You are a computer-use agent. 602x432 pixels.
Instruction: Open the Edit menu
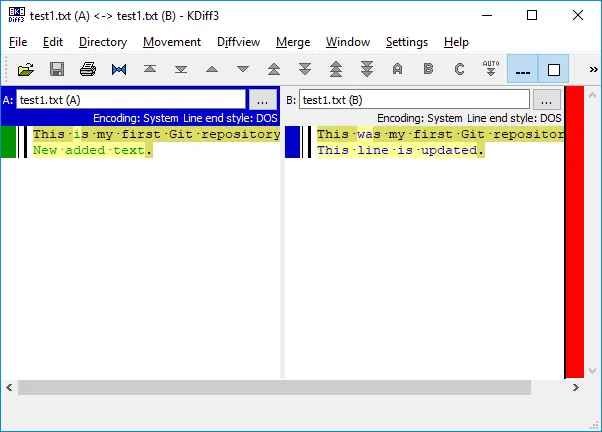[x=53, y=42]
